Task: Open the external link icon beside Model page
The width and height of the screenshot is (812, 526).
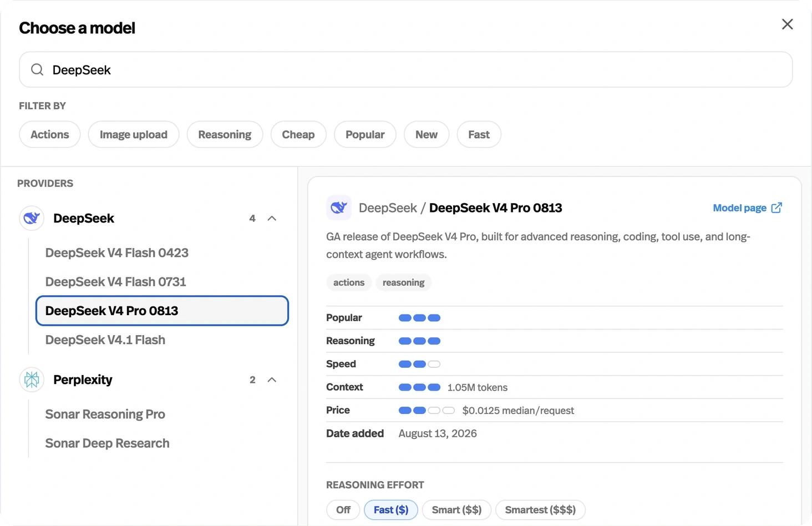Action: (777, 208)
